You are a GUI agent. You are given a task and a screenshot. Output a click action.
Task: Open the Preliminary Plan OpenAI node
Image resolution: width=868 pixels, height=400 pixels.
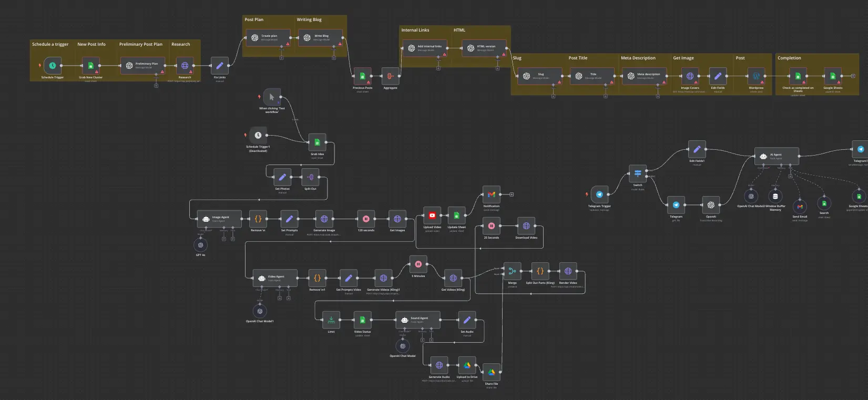tap(143, 66)
